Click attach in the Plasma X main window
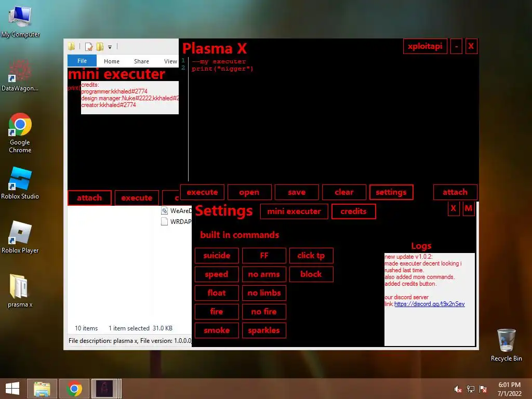The width and height of the screenshot is (532, 399). pyautogui.click(x=455, y=192)
